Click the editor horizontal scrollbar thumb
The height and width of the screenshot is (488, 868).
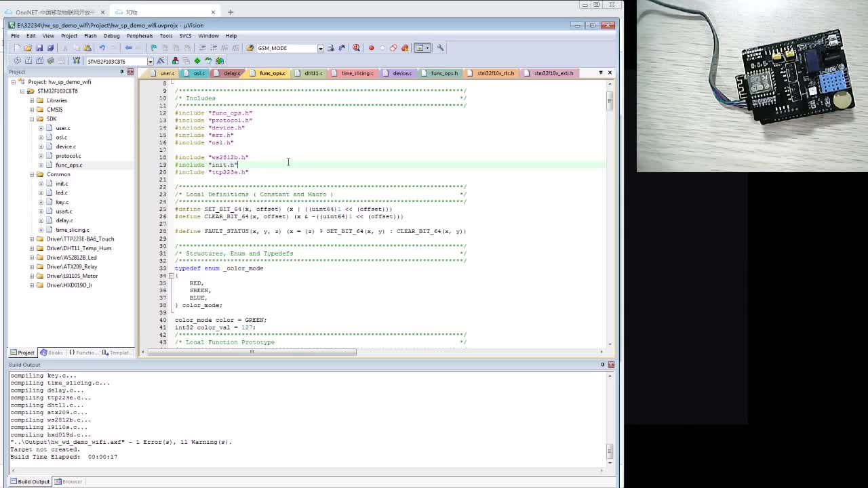pyautogui.click(x=251, y=352)
